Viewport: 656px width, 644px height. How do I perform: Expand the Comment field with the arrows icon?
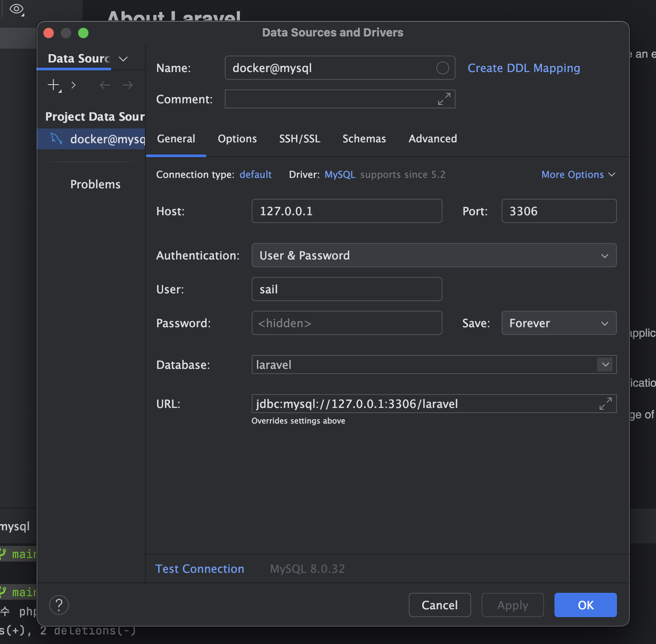(x=444, y=99)
